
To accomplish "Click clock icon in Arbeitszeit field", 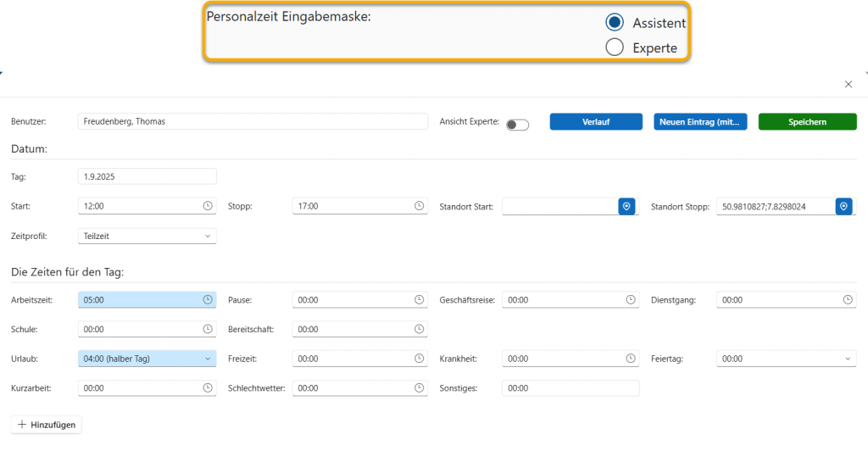I will (x=208, y=299).
